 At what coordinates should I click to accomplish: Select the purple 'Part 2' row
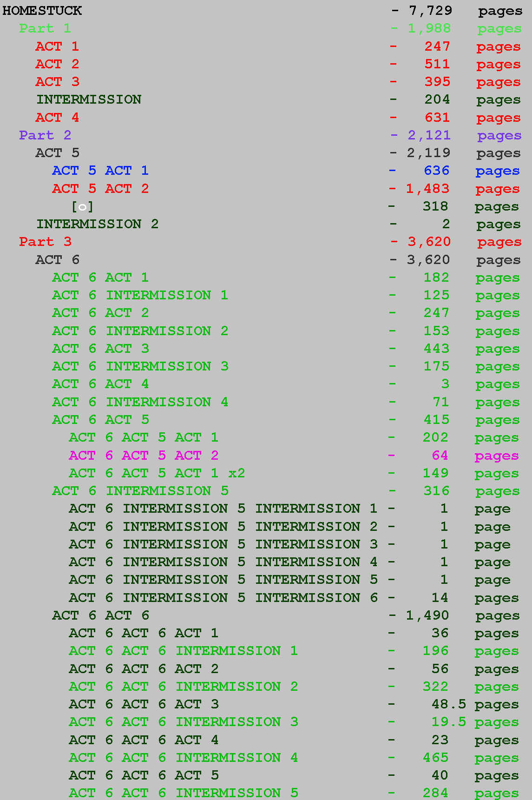pos(45,135)
